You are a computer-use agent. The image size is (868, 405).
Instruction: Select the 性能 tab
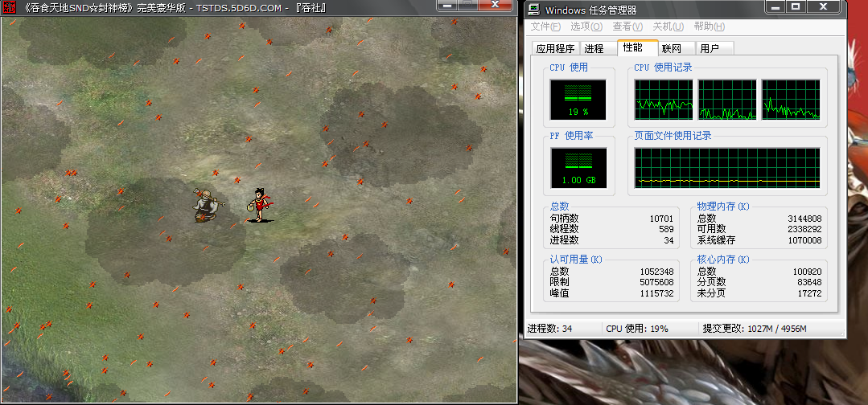point(638,47)
